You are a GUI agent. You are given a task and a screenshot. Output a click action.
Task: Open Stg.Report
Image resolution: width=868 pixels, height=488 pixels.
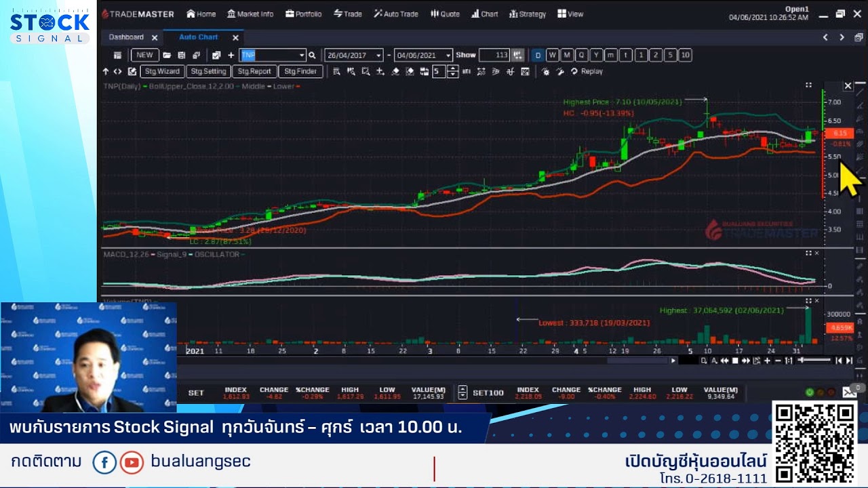[x=254, y=71]
